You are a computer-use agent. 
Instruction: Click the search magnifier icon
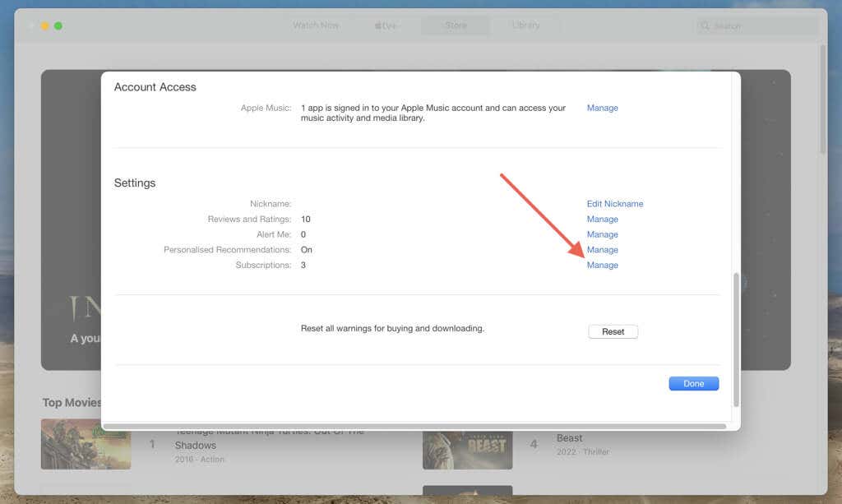pos(705,25)
